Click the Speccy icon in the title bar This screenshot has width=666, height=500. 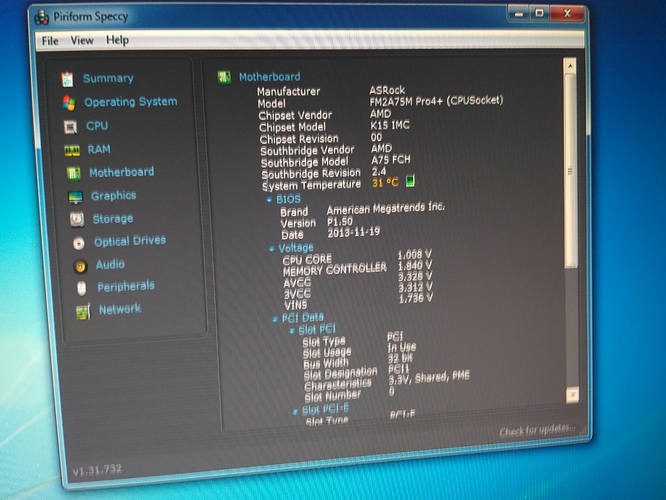(x=42, y=17)
